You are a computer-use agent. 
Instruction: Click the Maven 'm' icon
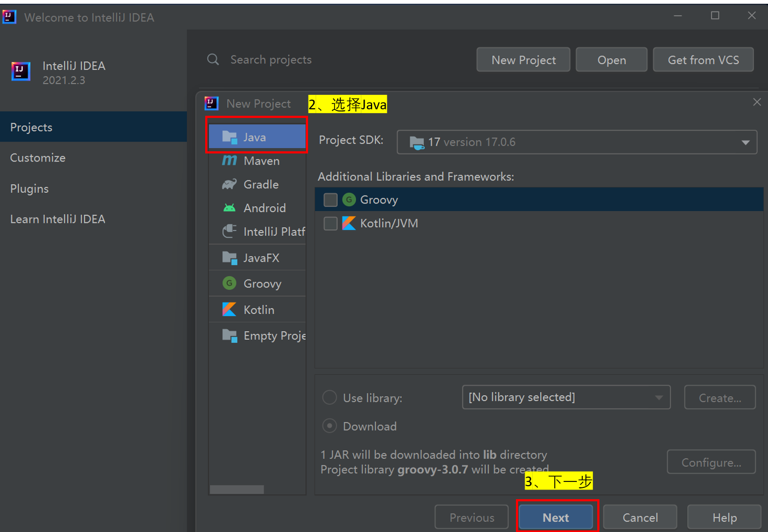click(229, 160)
